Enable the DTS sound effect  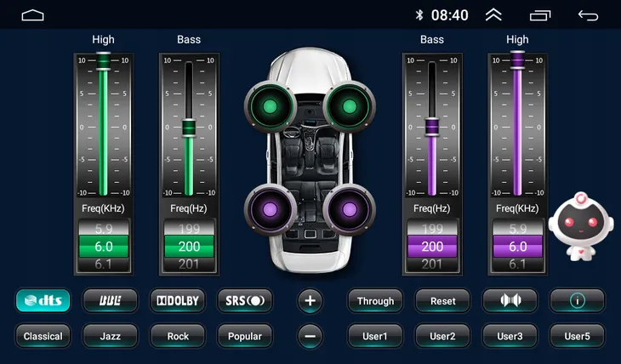(x=43, y=300)
